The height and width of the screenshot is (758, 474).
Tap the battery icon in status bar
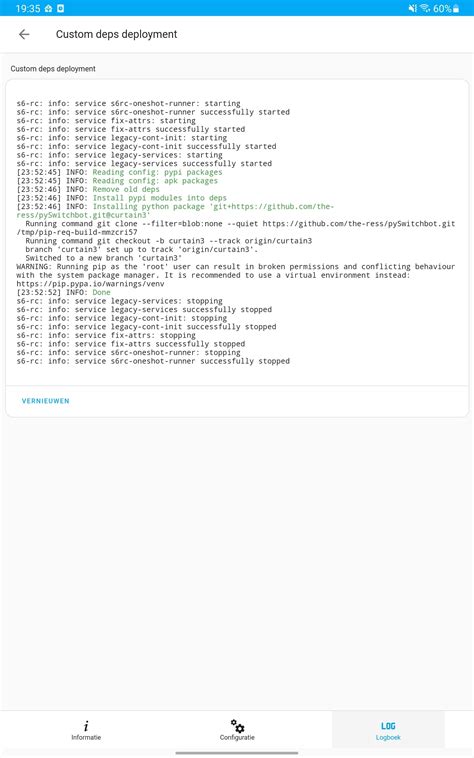(456, 8)
